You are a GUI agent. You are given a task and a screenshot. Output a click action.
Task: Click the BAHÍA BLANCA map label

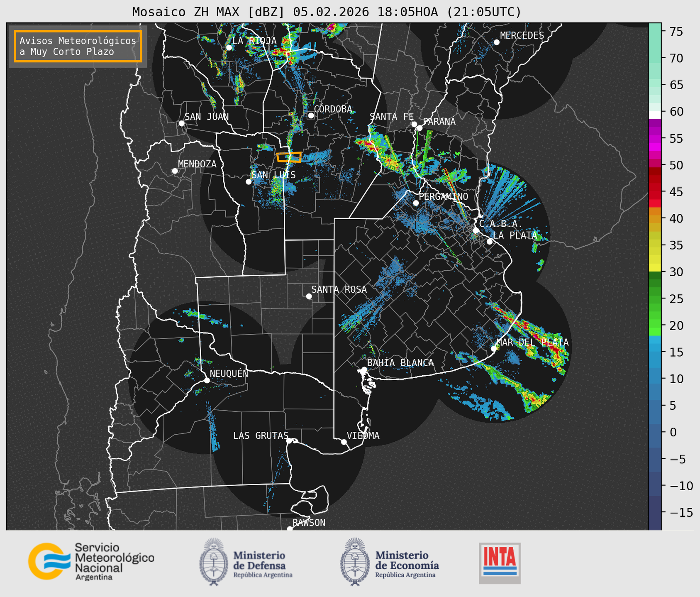pyautogui.click(x=400, y=363)
